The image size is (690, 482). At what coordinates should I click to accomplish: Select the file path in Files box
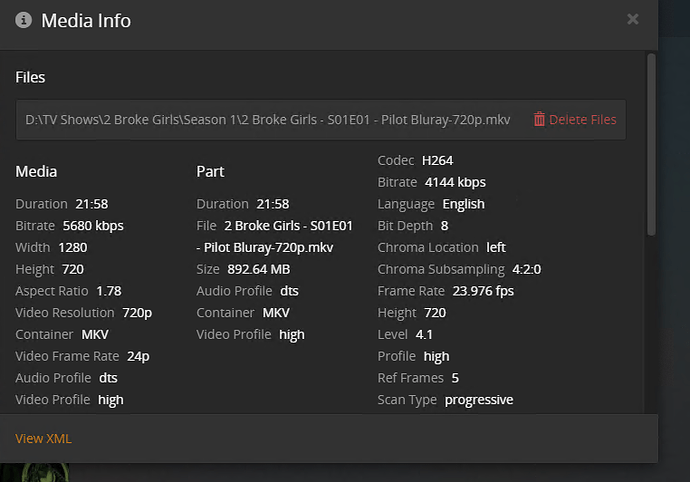pyautogui.click(x=267, y=120)
